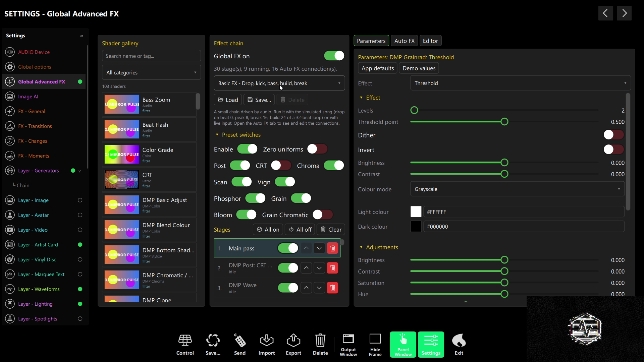
Task: Toggle the Panel Window button
Action: coord(403,345)
